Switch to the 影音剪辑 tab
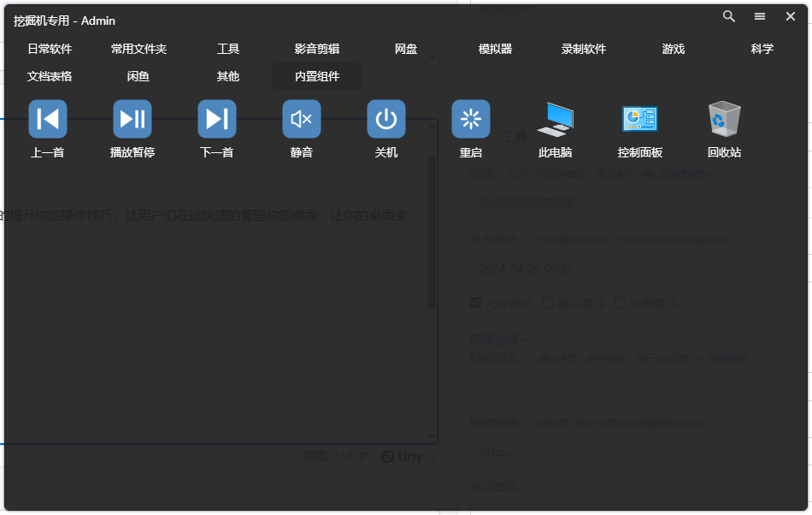812x515 pixels. (x=317, y=49)
